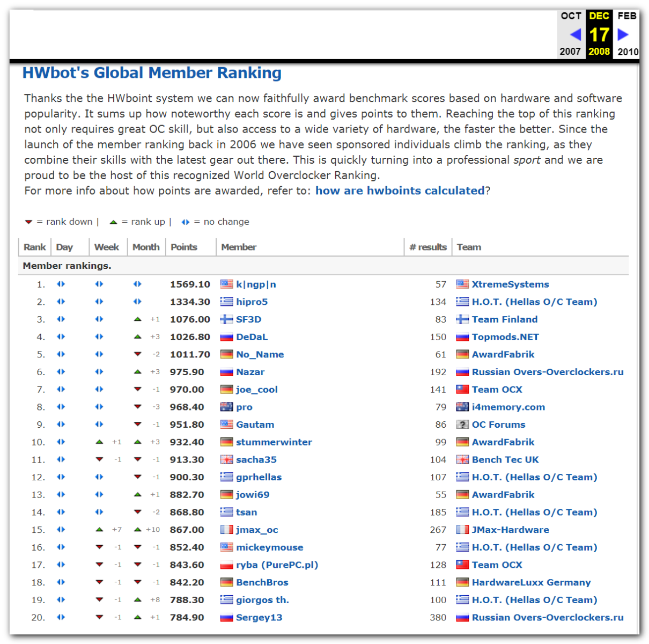Select the FEB 2010 capture label

tap(627, 33)
